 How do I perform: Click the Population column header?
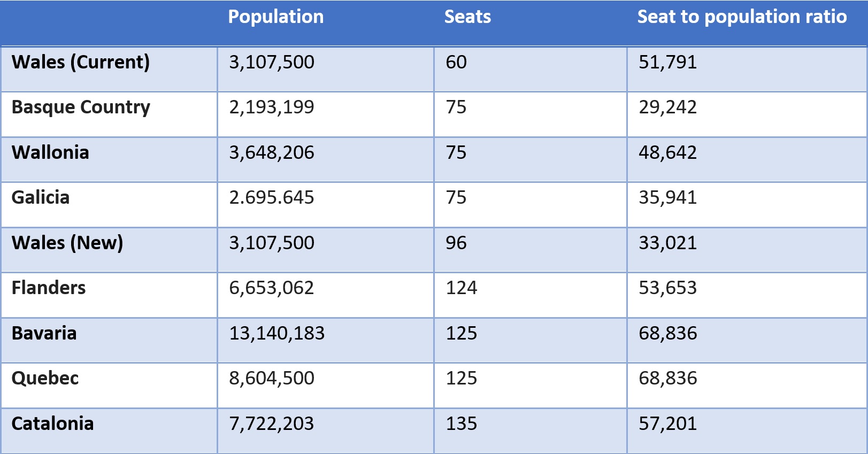[x=275, y=17]
